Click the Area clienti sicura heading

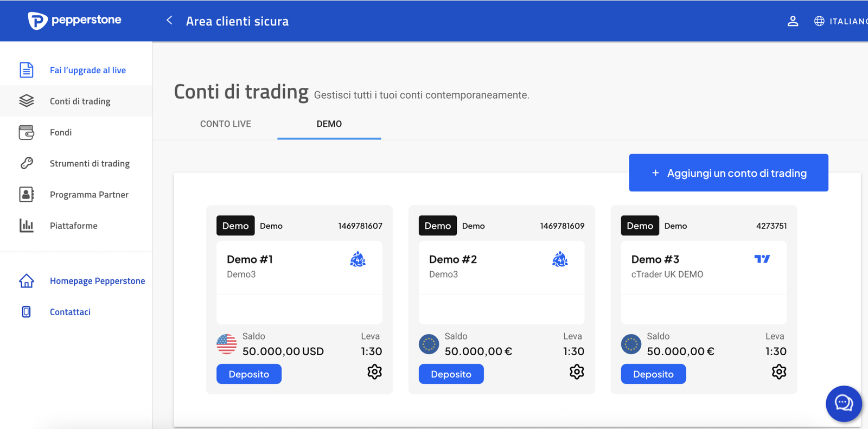click(237, 21)
